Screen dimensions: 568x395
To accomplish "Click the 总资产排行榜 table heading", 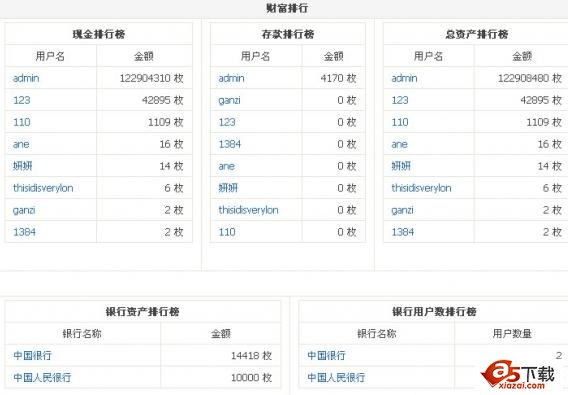I will [x=476, y=34].
